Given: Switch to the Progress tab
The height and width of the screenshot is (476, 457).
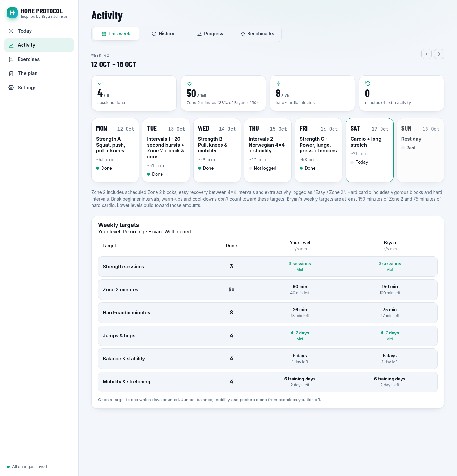Looking at the screenshot, I should (210, 34).
